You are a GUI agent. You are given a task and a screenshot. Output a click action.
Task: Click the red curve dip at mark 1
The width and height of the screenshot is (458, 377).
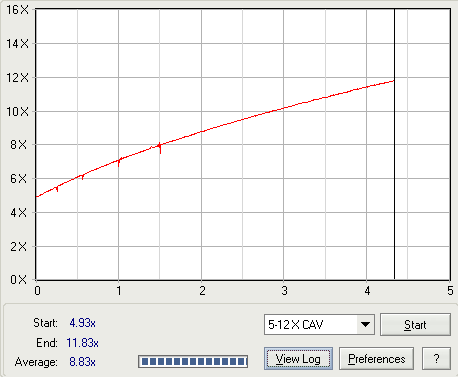(119, 162)
